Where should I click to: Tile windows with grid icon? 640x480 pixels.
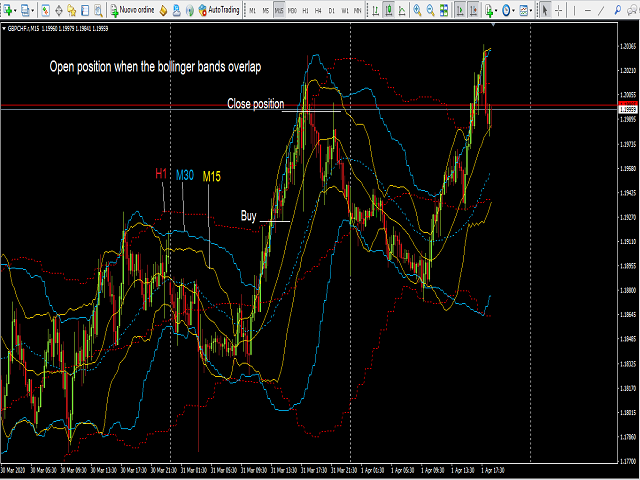click(x=444, y=10)
